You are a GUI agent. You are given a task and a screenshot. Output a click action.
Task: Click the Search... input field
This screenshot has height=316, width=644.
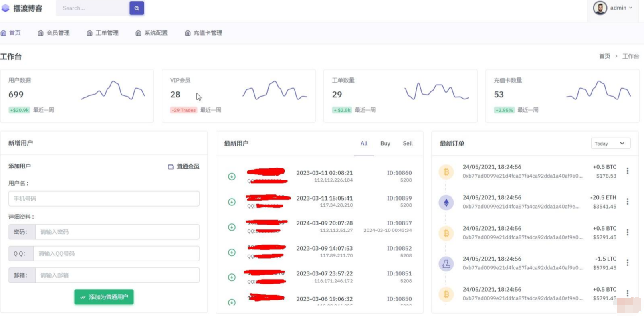93,8
